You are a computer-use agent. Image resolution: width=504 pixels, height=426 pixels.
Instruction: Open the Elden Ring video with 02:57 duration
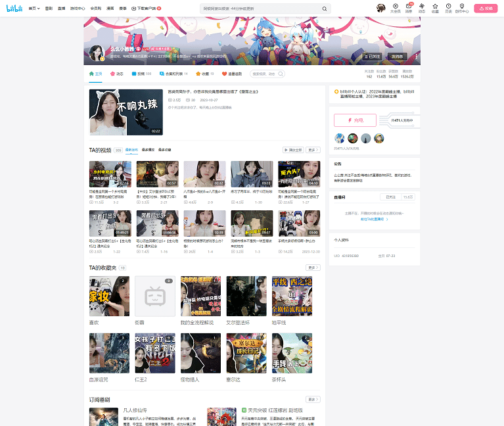pos(158,174)
